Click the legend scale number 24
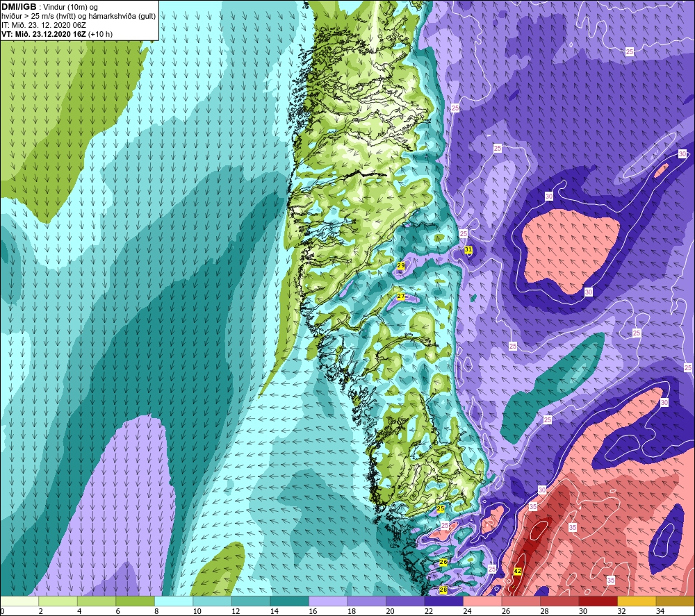This screenshot has height=616, width=695. pos(467,611)
